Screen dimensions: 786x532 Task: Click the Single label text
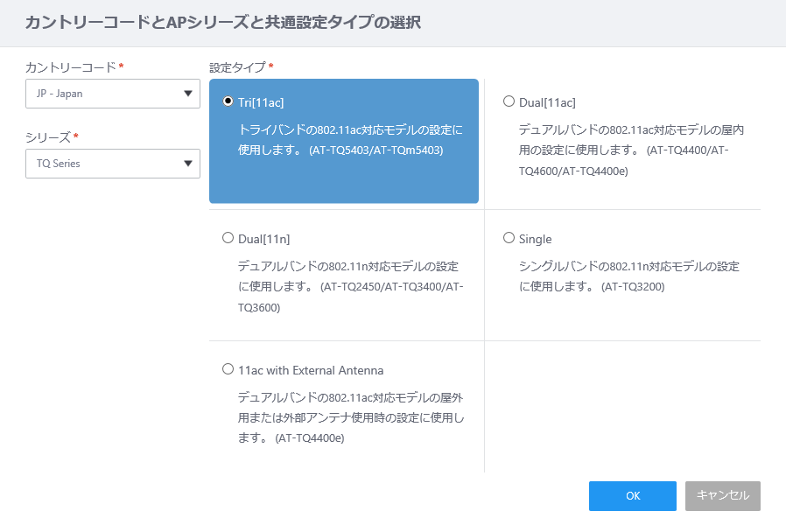pos(535,239)
